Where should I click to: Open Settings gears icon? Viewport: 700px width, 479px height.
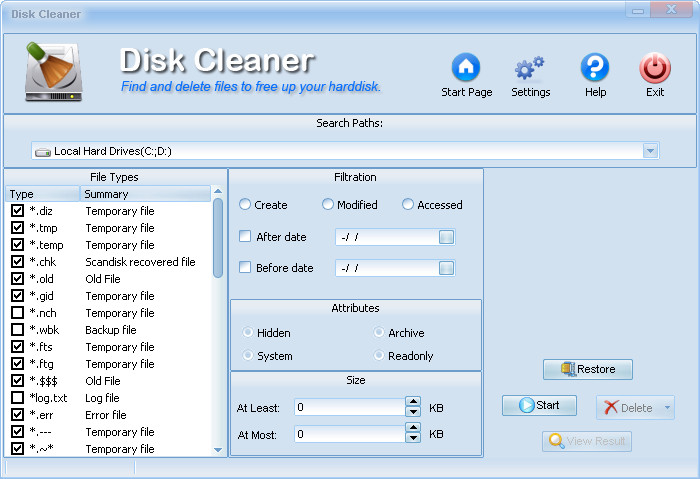click(x=530, y=68)
